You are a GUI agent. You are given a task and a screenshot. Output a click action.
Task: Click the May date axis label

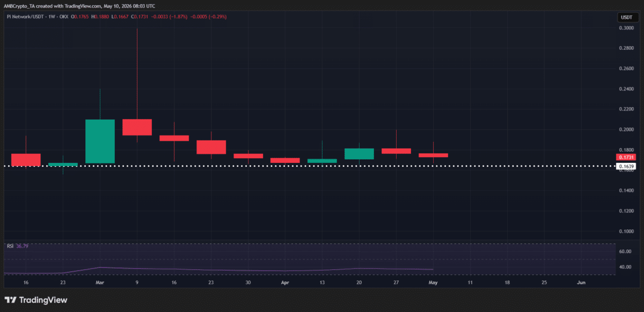tap(433, 281)
